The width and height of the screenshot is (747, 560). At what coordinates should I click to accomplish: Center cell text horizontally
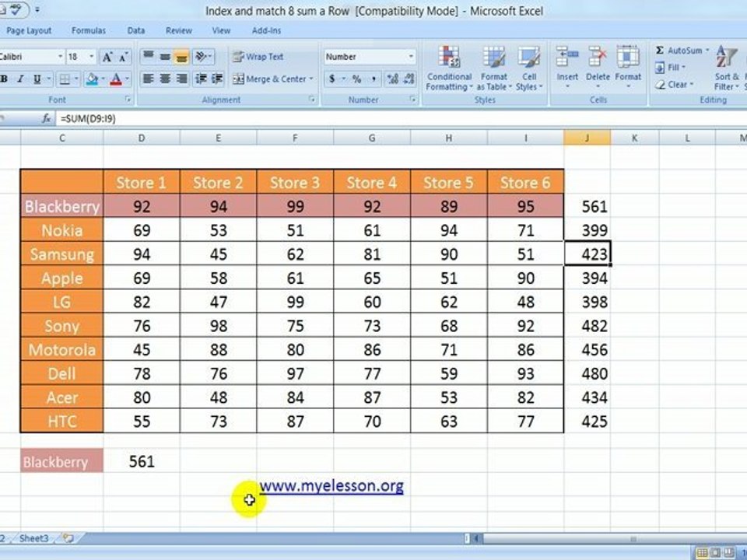point(165,79)
